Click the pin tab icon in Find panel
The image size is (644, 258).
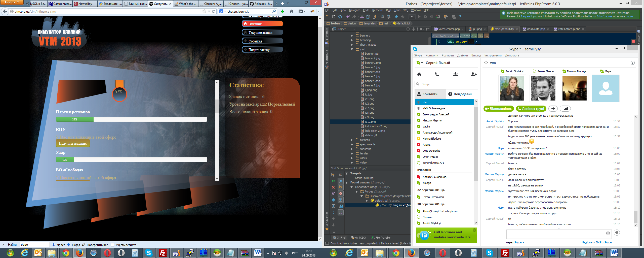coord(333,193)
